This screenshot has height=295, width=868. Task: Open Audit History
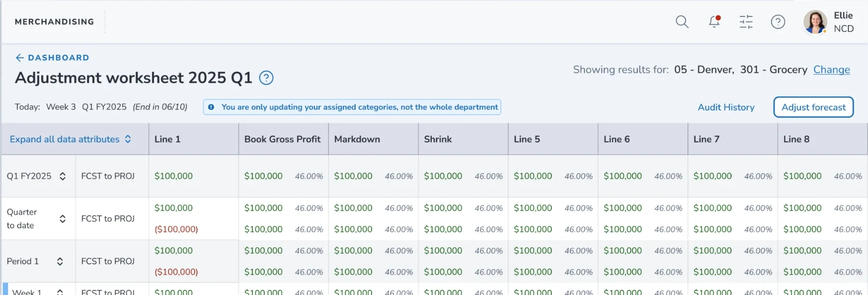click(x=726, y=107)
